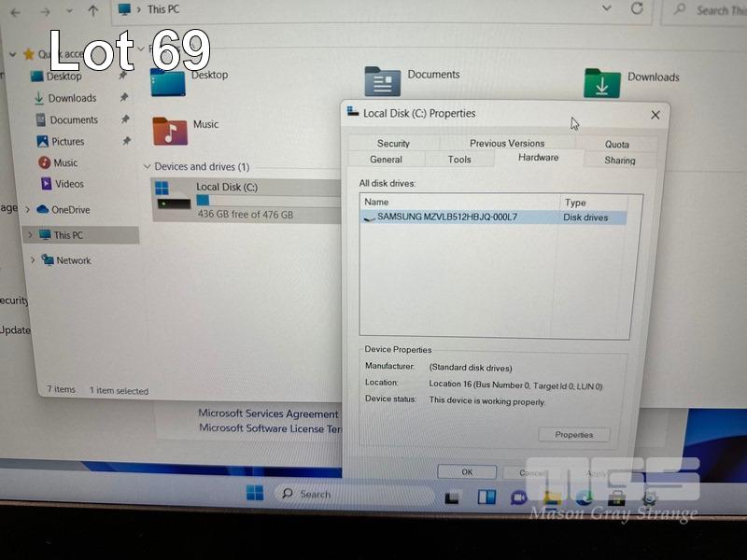The height and width of the screenshot is (560, 747).
Task: Switch to the General tab
Action: [x=386, y=160]
